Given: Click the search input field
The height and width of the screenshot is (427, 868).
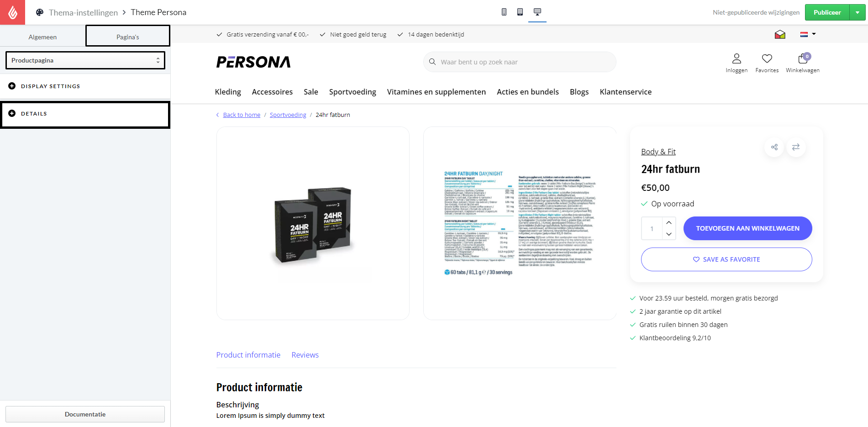Looking at the screenshot, I should (520, 62).
